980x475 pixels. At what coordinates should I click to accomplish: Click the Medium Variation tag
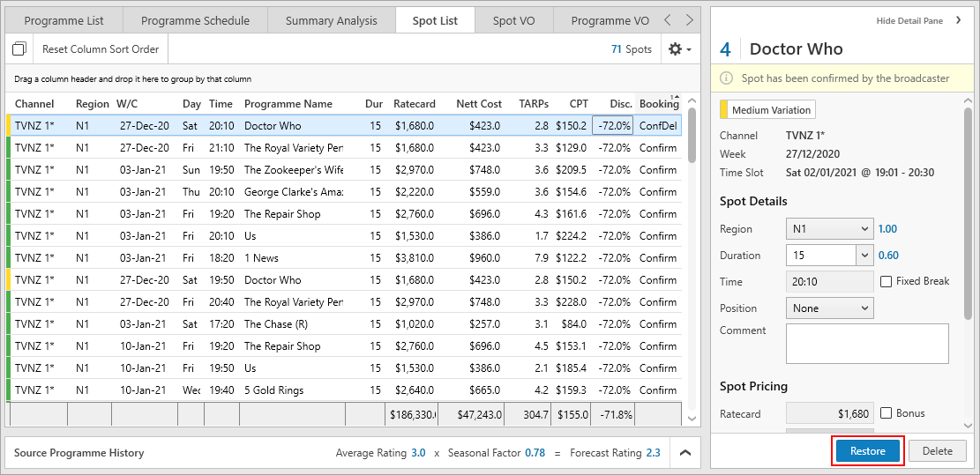tap(767, 110)
